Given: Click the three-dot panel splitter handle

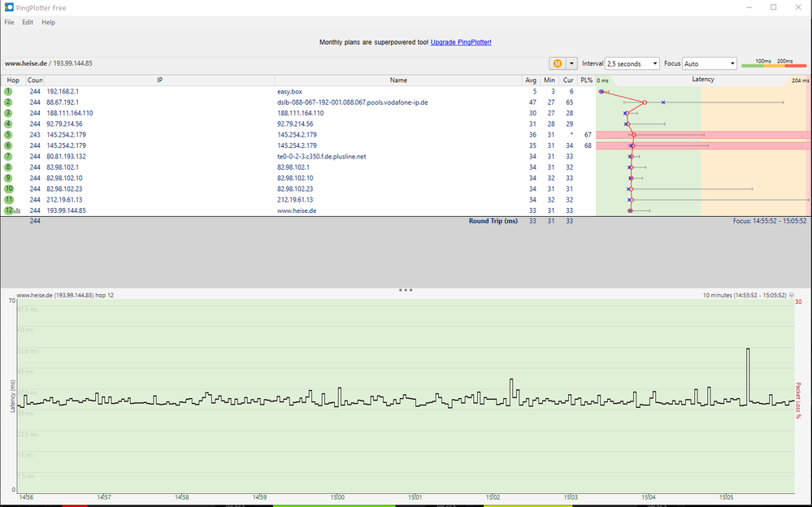Looking at the screenshot, I should pyautogui.click(x=406, y=290).
